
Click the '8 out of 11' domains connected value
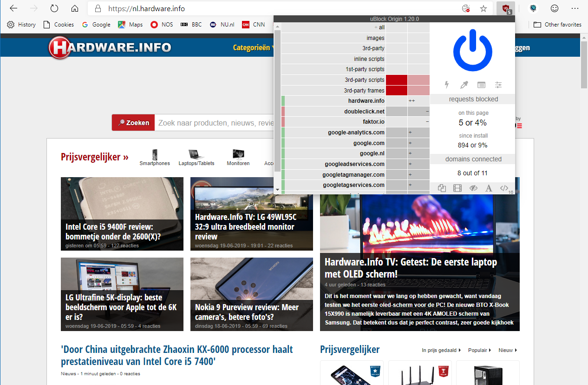(472, 173)
